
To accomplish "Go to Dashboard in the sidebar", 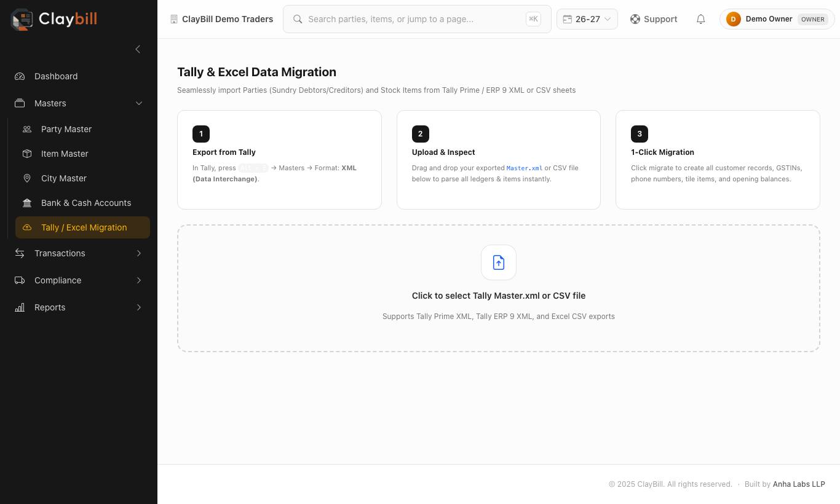I will pos(79,76).
